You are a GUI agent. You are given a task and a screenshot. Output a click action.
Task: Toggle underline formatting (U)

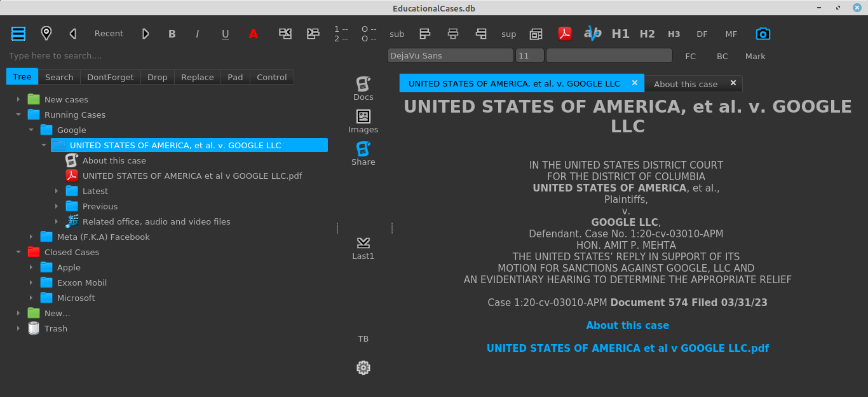pos(226,34)
